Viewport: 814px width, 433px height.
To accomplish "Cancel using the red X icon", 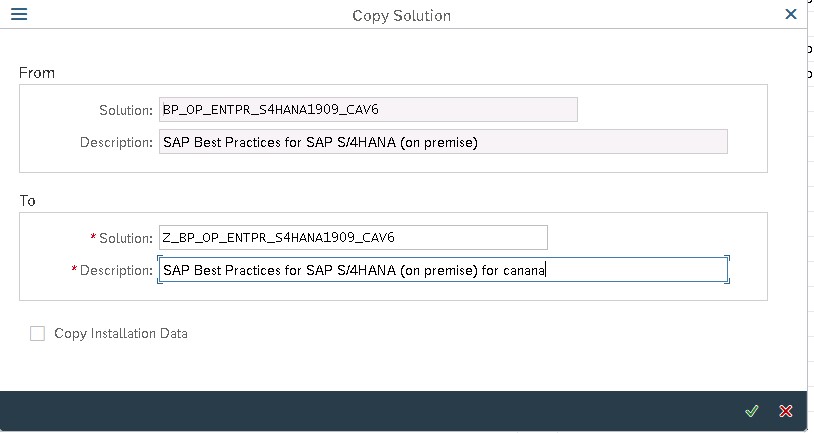I will [786, 411].
